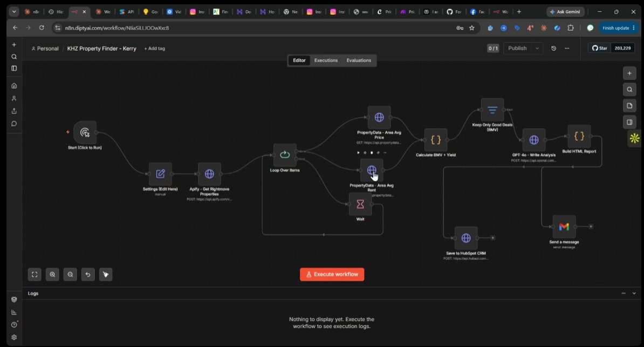The image size is (644, 347).
Task: Deactivate the hovered node via power icon
Action: tap(365, 153)
